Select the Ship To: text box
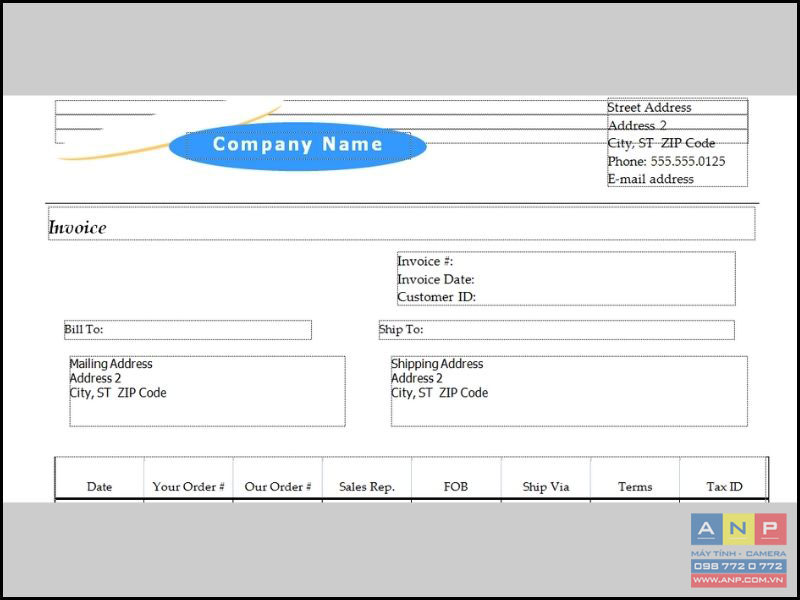This screenshot has height=600, width=800. (557, 330)
